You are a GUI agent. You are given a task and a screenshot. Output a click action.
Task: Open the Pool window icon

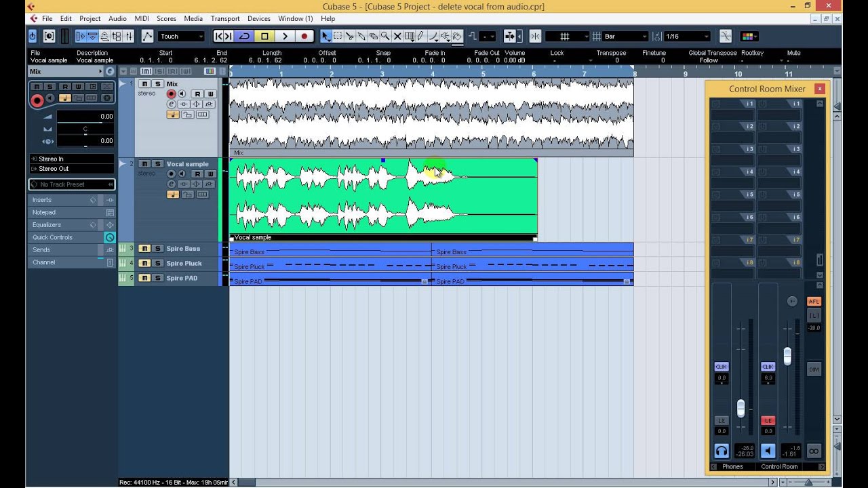click(117, 36)
